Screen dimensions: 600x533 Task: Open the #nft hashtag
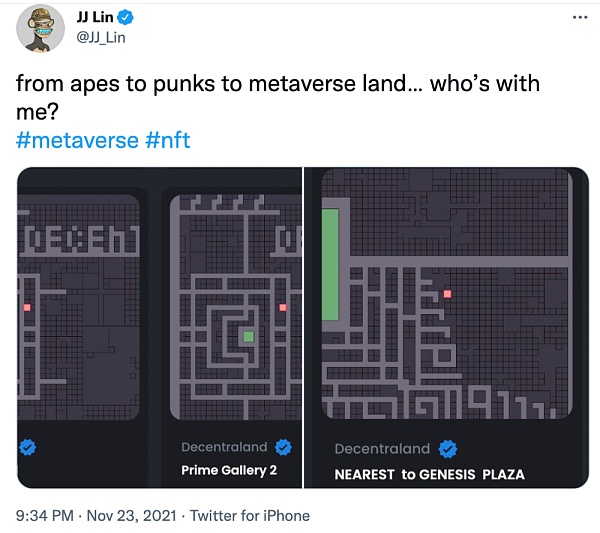[x=167, y=139]
